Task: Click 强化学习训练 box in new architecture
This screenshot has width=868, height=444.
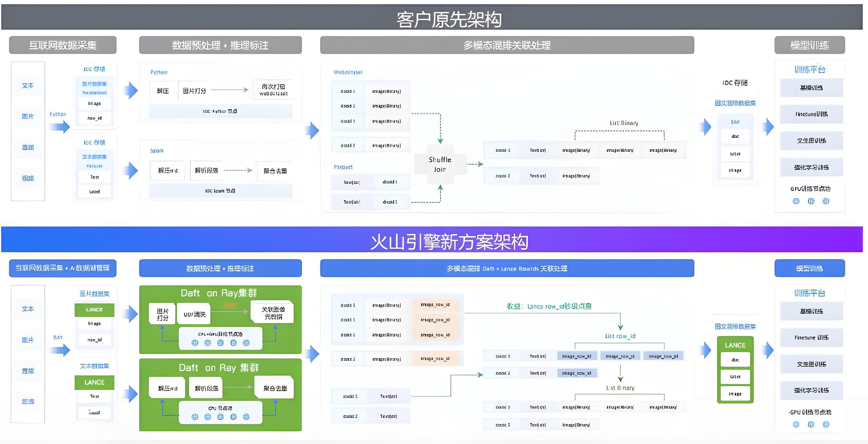Action: point(811,391)
